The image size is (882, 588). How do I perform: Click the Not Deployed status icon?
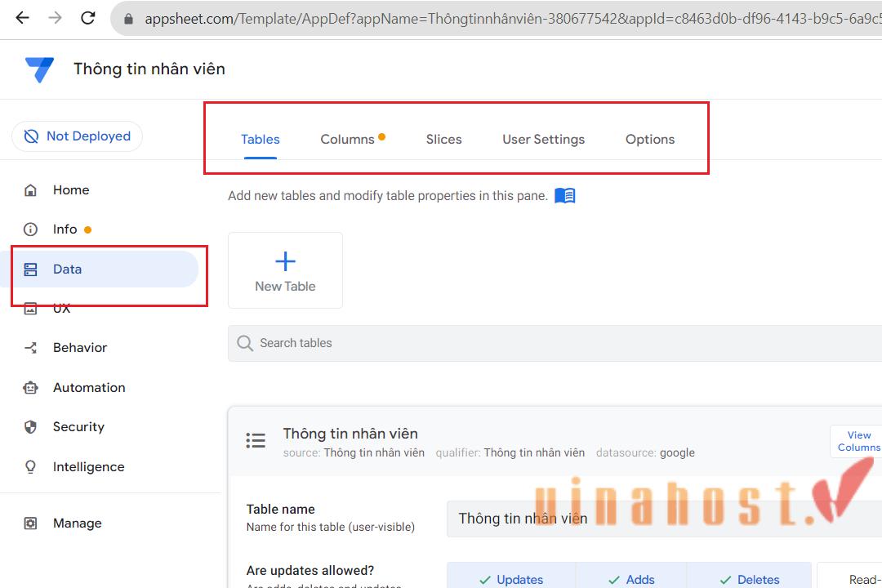pyautogui.click(x=31, y=136)
